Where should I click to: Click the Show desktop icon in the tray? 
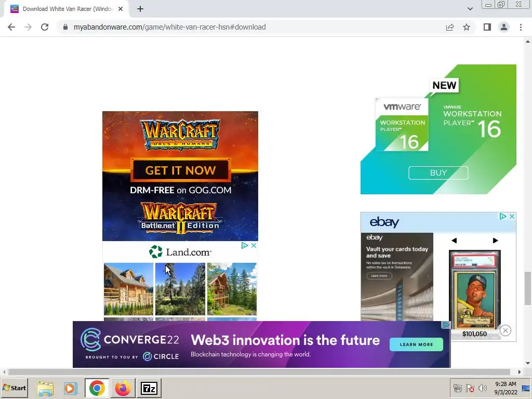[x=527, y=388]
